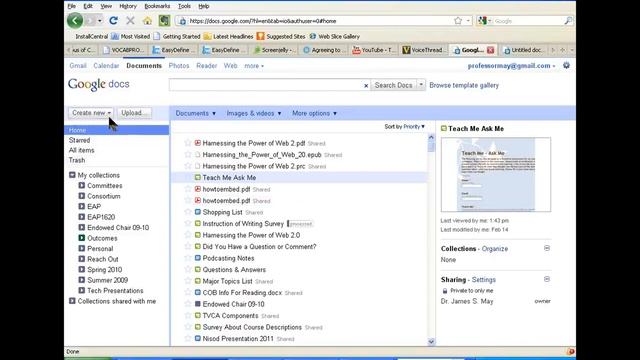
Task: Click the list scrollbar down arrow
Action: click(x=431, y=342)
